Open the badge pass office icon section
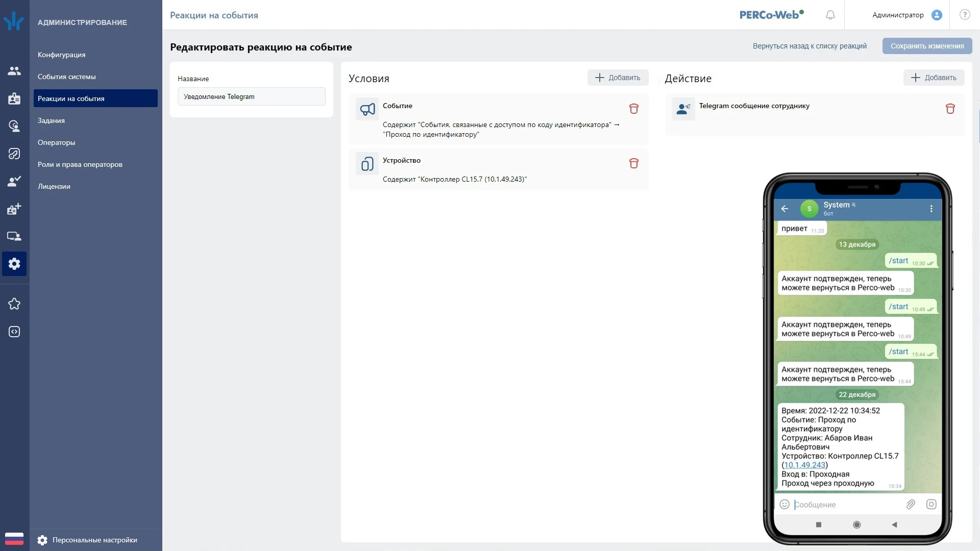The image size is (980, 551). click(14, 98)
